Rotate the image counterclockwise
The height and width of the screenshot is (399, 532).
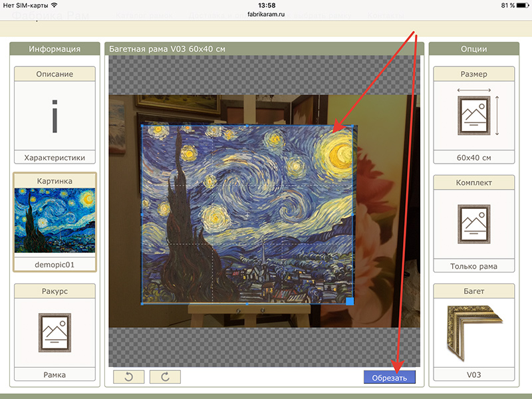point(128,376)
